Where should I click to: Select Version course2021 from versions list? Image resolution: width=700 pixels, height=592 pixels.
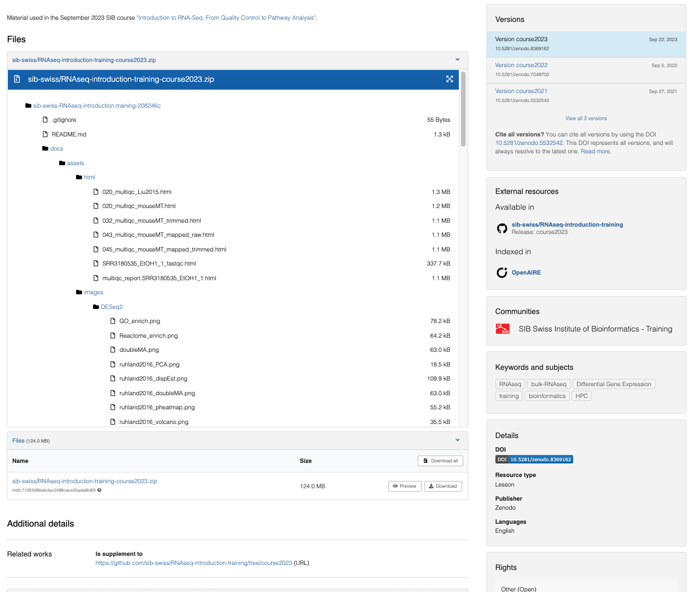pyautogui.click(x=521, y=91)
